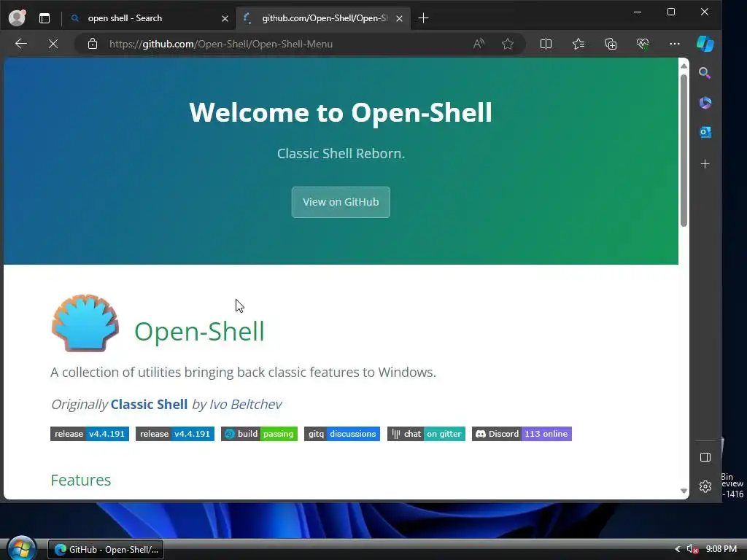
Task: Open the sidebar settings gear icon
Action: pos(705,486)
